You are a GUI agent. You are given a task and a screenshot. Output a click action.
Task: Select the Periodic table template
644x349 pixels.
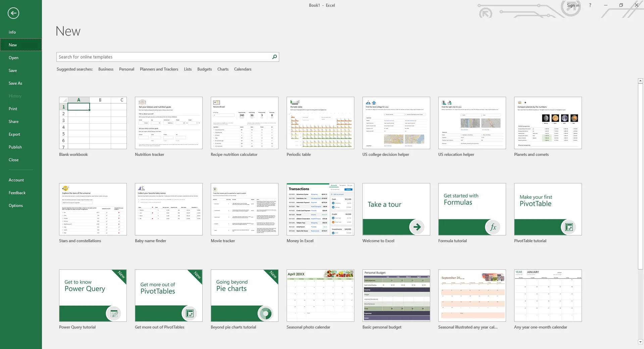pyautogui.click(x=320, y=123)
